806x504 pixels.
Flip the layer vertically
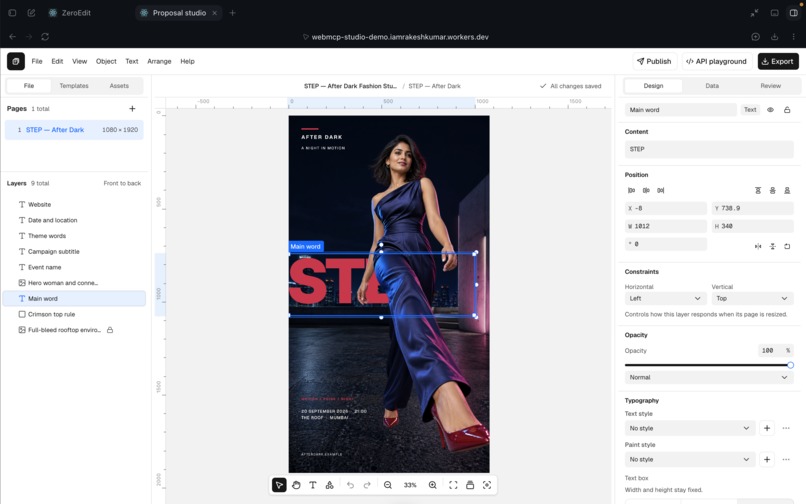click(x=772, y=246)
